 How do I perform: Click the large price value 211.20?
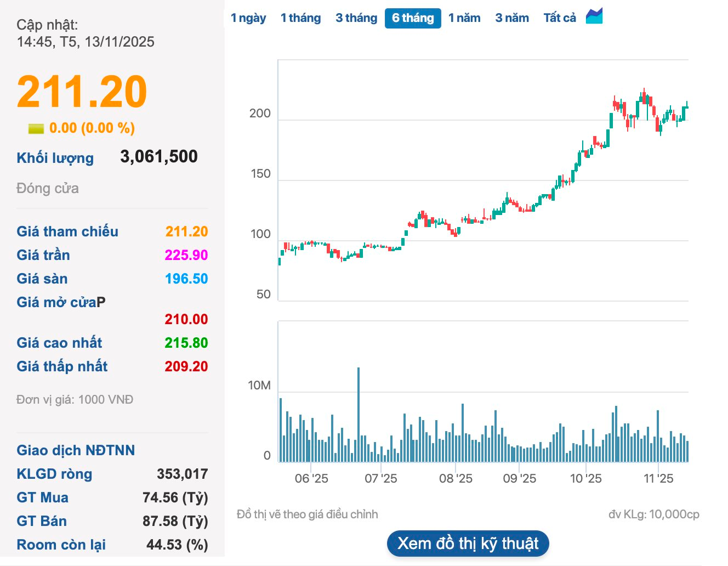pos(81,92)
